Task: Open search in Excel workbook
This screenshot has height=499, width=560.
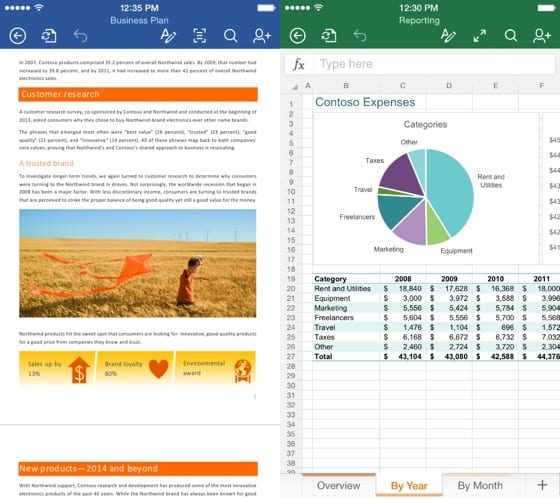Action: [x=511, y=36]
